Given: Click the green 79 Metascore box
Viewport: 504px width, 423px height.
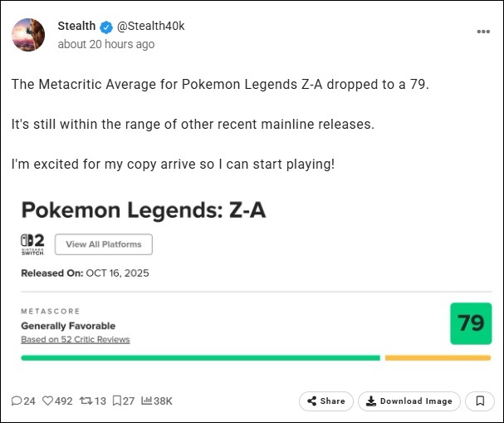Looking at the screenshot, I should [x=471, y=324].
